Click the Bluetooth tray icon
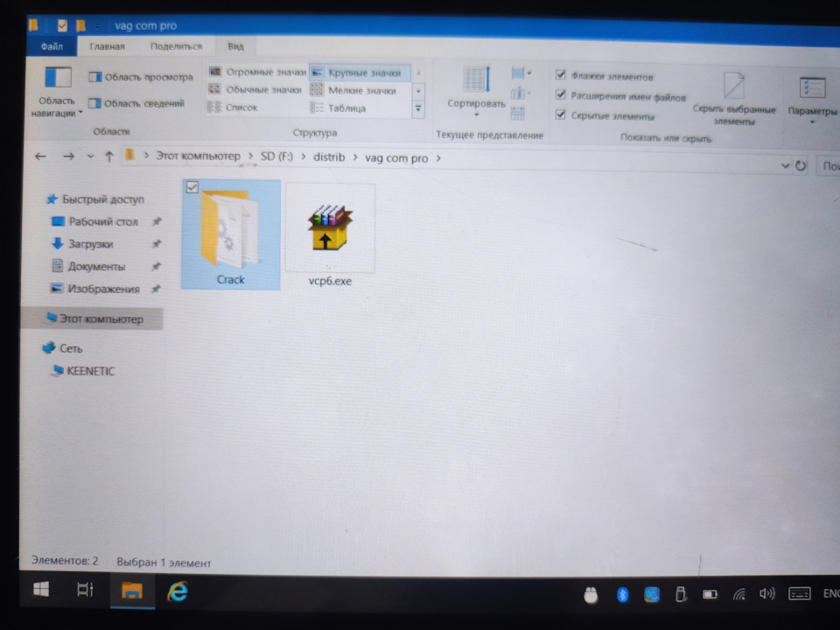 (622, 595)
